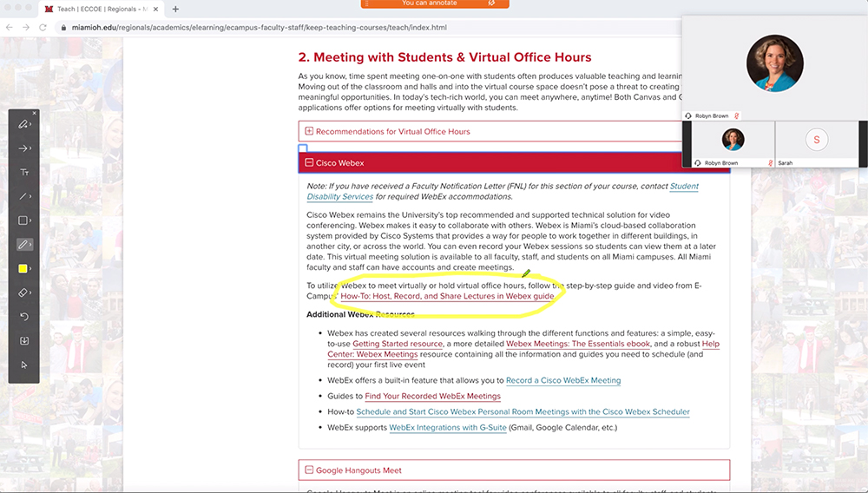Undo the last annotation
868x493 pixels.
23,317
